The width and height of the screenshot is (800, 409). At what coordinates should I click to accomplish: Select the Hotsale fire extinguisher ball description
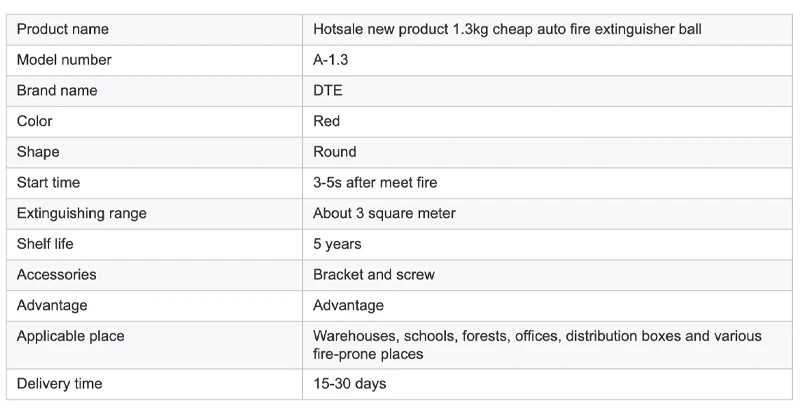[507, 29]
